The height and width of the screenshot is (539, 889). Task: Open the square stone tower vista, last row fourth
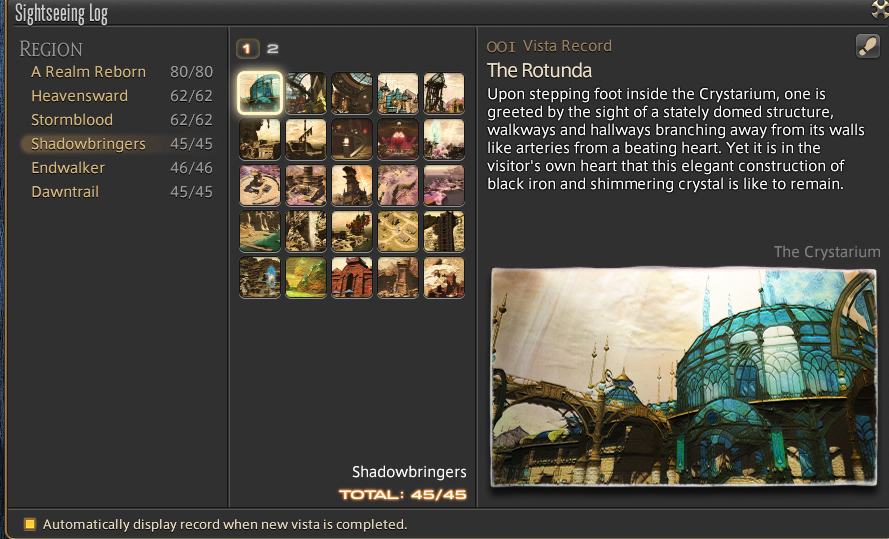397,278
